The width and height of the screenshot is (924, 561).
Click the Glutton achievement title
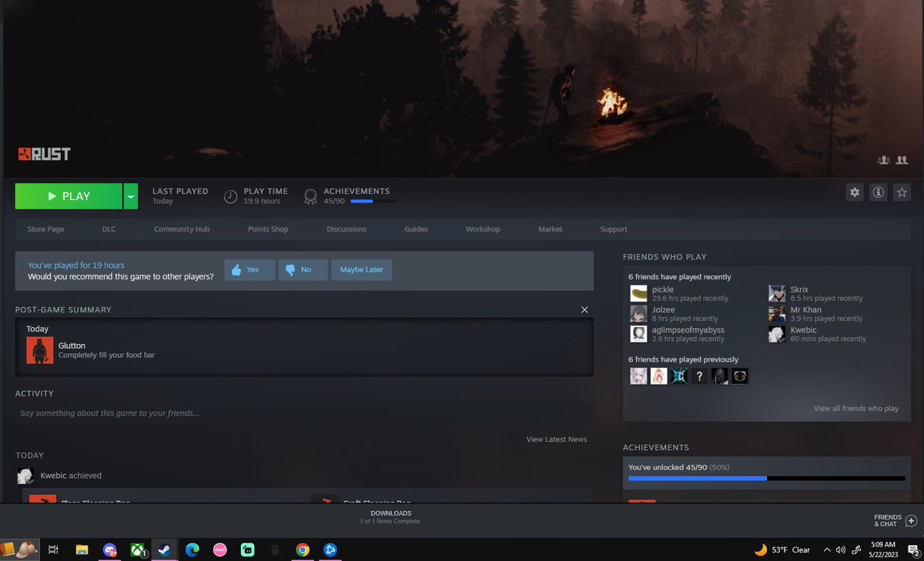click(x=72, y=346)
